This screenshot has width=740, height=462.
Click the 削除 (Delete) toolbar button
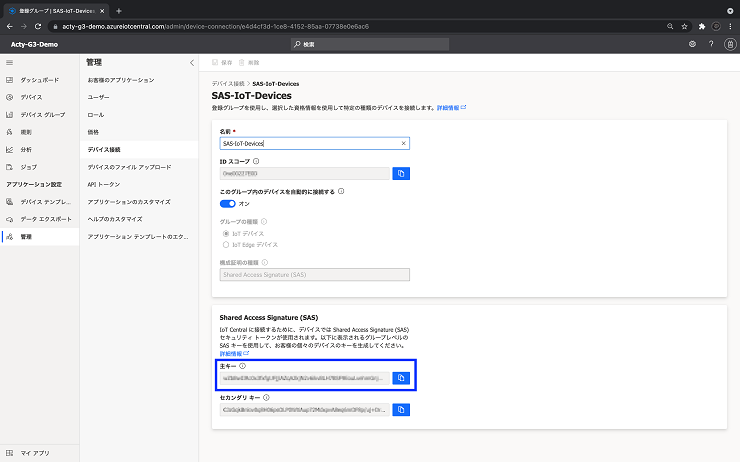[x=249, y=62]
